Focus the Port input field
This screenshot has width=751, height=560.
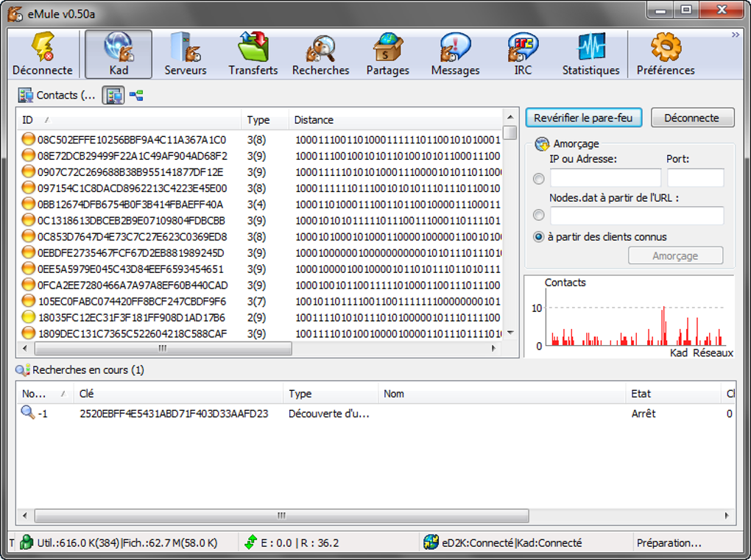696,177
